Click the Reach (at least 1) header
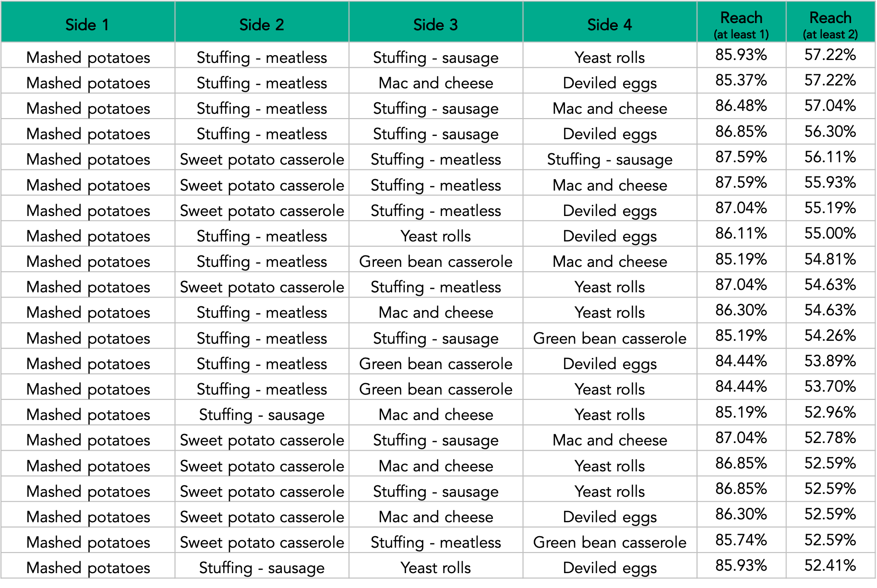The height and width of the screenshot is (588, 877). pos(741,24)
